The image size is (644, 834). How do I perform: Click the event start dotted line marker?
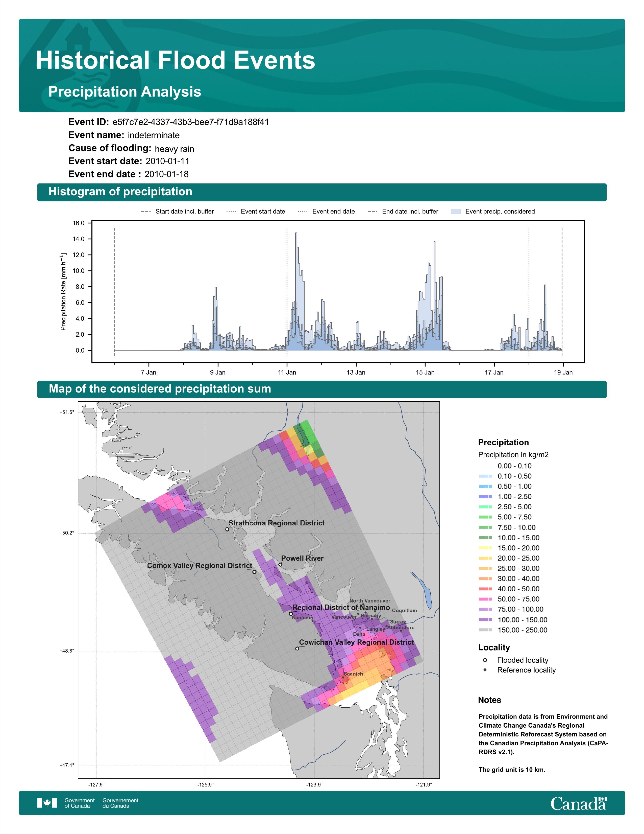coord(287,292)
